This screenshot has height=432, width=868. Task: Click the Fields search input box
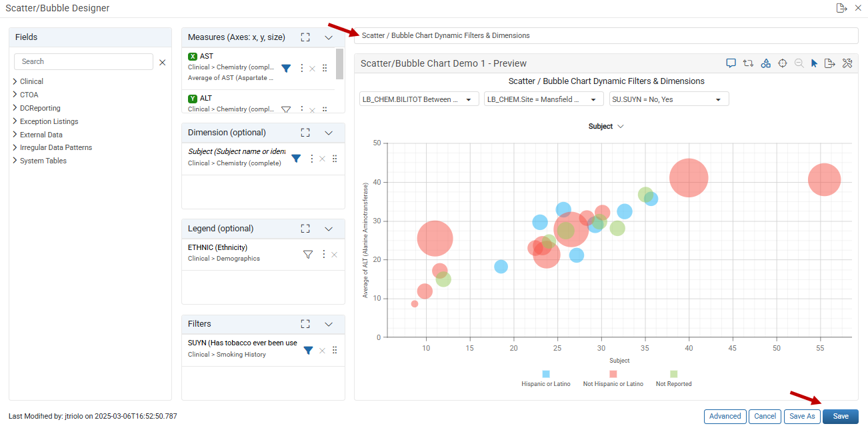pyautogui.click(x=83, y=61)
